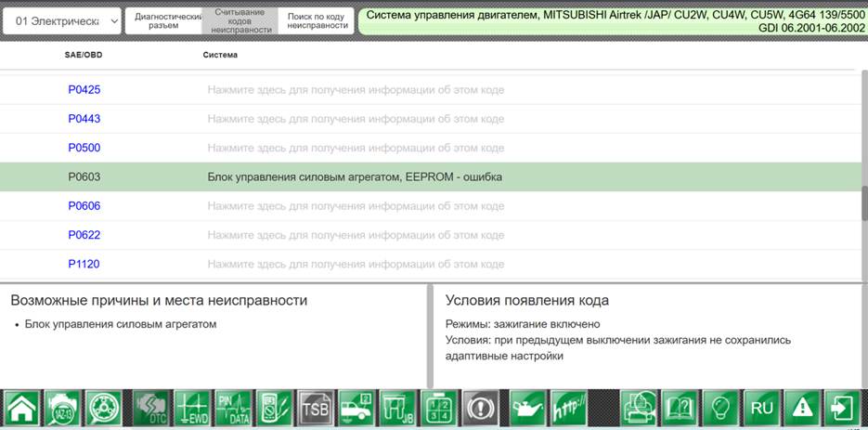Click the vehicle description header bar
The width and height of the screenshot is (868, 430).
coord(613,21)
